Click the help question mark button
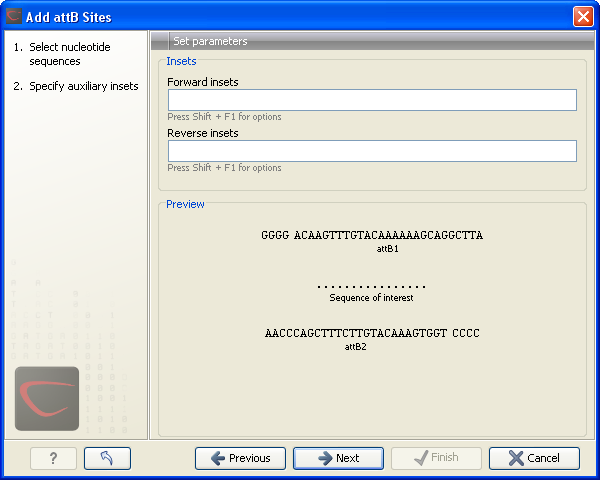 (53, 458)
